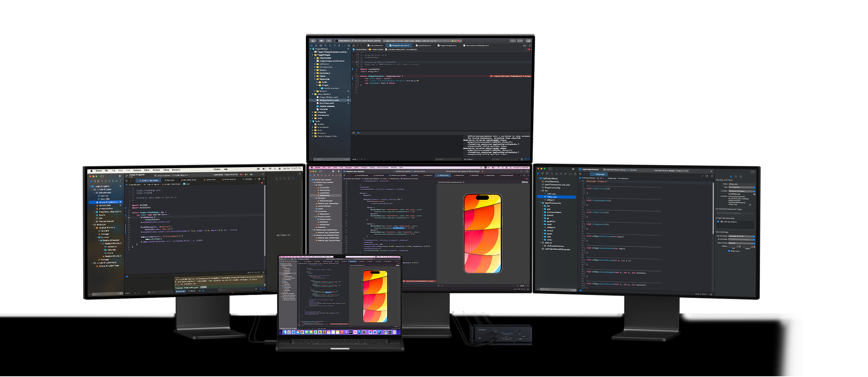Reveal ofApp.cpp full path in Finder
Viewport: 868px width, 377px height.
coord(750,205)
